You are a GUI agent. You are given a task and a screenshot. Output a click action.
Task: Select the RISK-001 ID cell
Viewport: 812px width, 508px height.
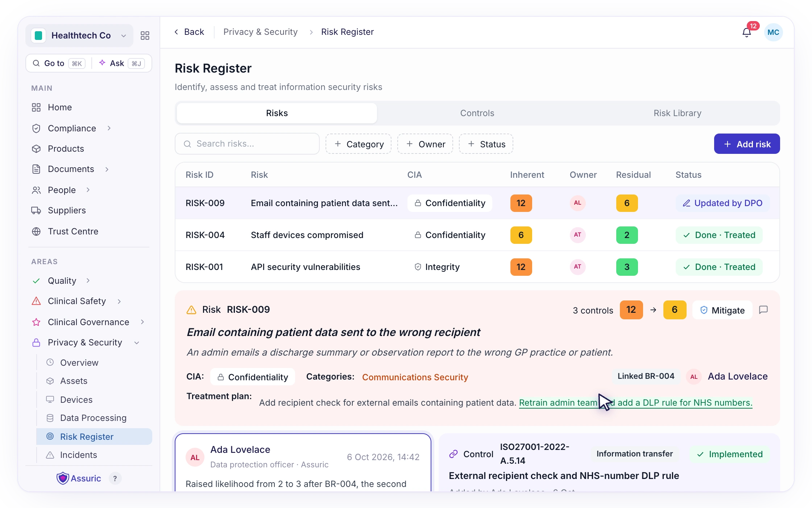point(204,267)
